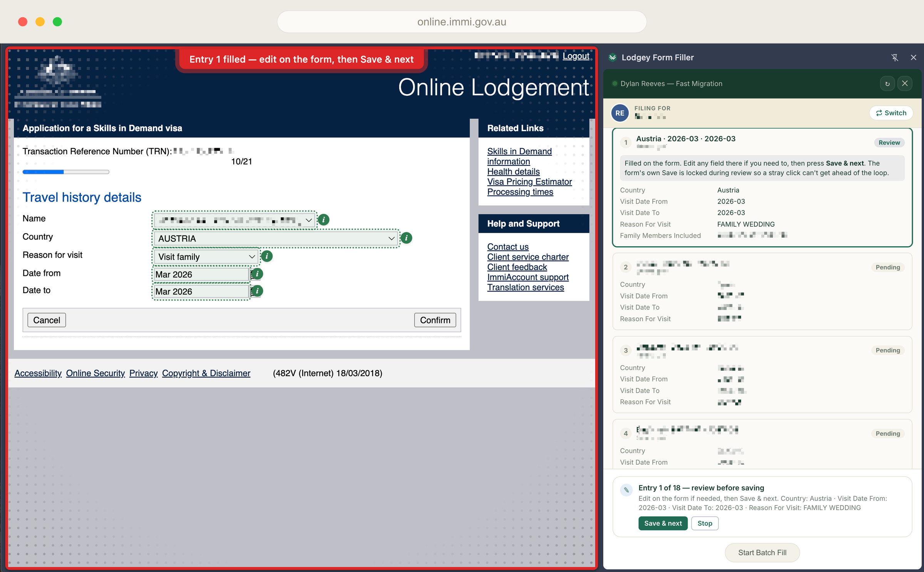This screenshot has height=572, width=924.
Task: Open the ImmiAccount support link
Action: coord(528,277)
